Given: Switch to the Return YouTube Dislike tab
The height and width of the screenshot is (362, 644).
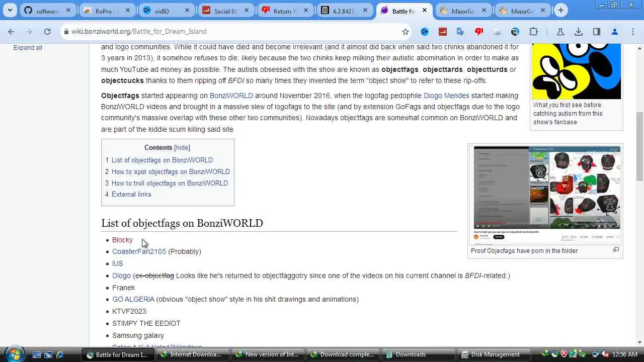Looking at the screenshot, I should click(285, 11).
